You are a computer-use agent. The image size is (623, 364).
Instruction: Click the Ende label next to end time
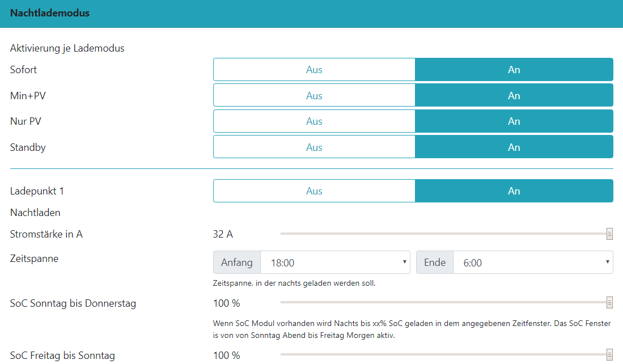[x=435, y=263]
